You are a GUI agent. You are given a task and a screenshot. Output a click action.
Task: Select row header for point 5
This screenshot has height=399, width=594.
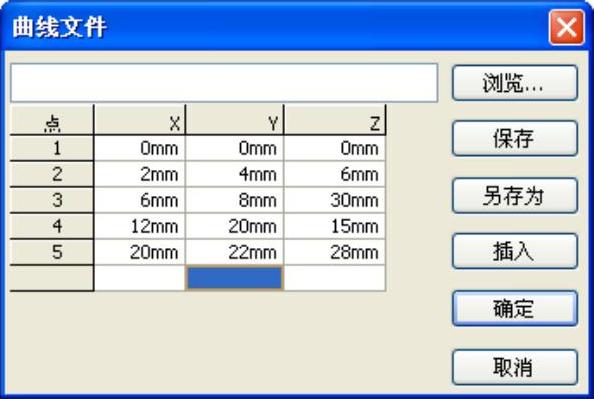click(x=52, y=252)
